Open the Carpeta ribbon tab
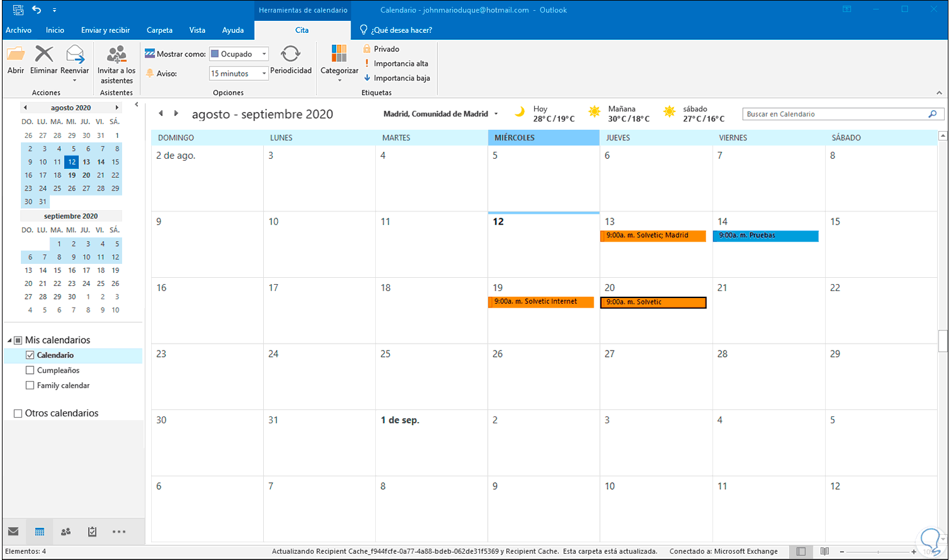The image size is (951, 560). coord(159,30)
